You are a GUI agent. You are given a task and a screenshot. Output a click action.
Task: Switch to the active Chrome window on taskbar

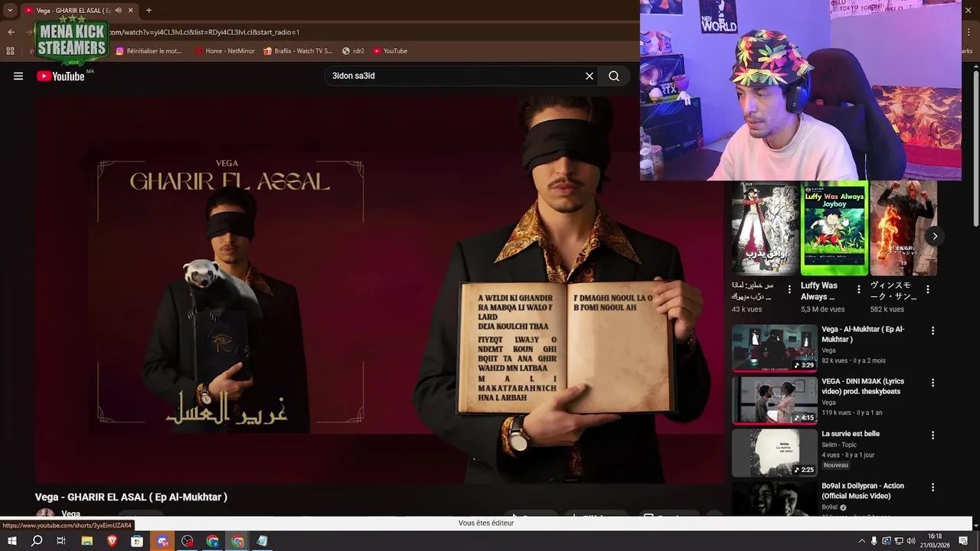[237, 541]
